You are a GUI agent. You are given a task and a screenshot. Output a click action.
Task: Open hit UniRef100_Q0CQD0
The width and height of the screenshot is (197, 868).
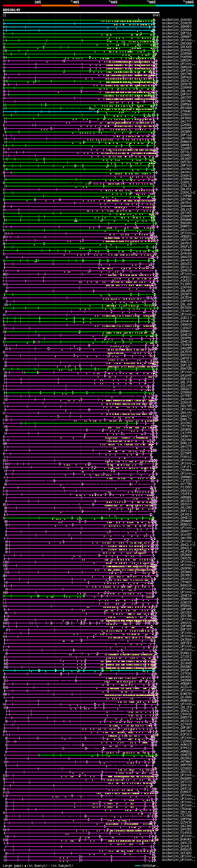[x=177, y=853]
